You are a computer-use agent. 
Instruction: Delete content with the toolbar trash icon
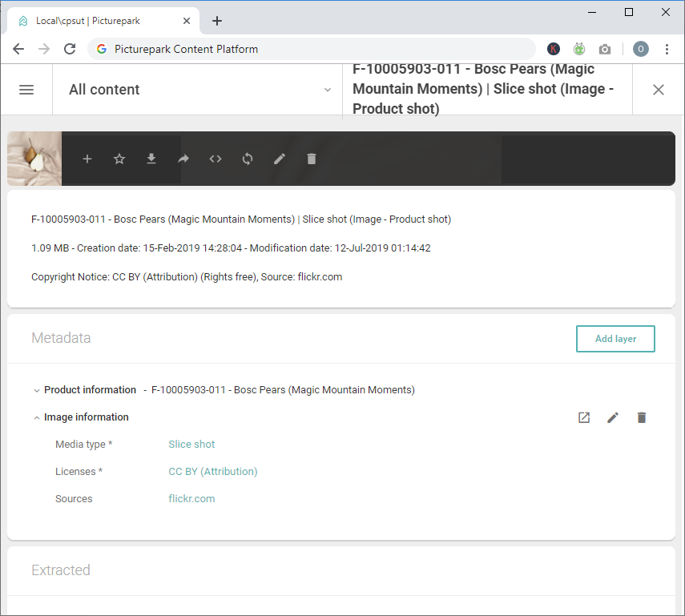coord(312,159)
